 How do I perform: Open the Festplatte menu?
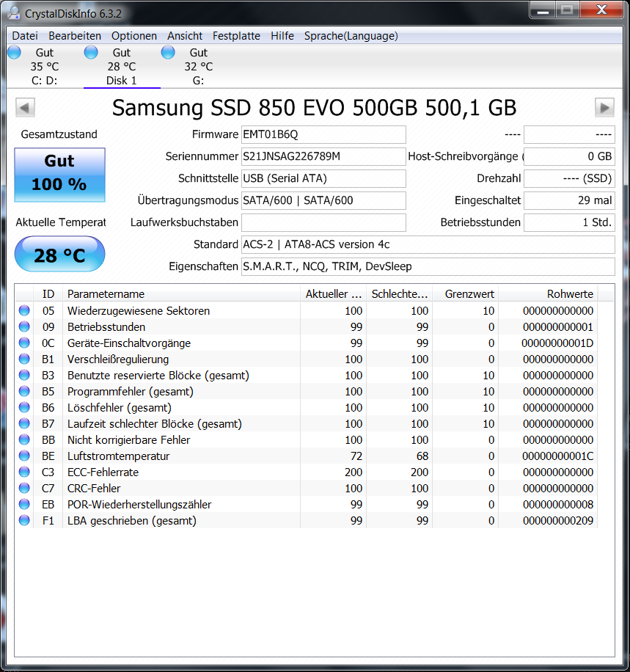click(x=237, y=36)
